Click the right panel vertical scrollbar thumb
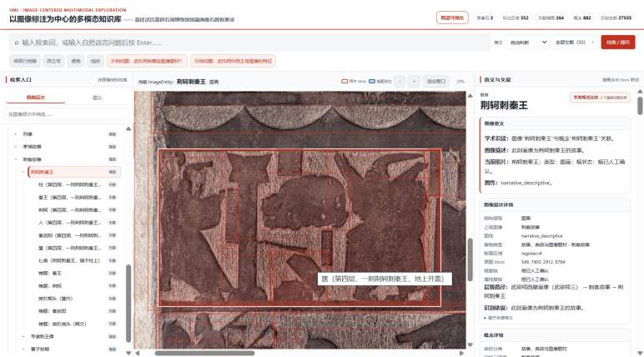This screenshot has height=357, width=644. (x=640, y=106)
